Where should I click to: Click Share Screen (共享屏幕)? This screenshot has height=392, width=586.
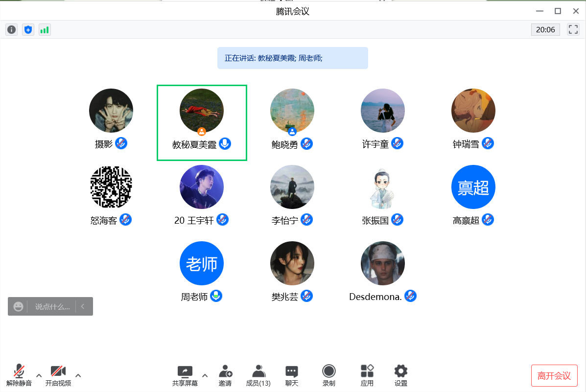pyautogui.click(x=185, y=375)
